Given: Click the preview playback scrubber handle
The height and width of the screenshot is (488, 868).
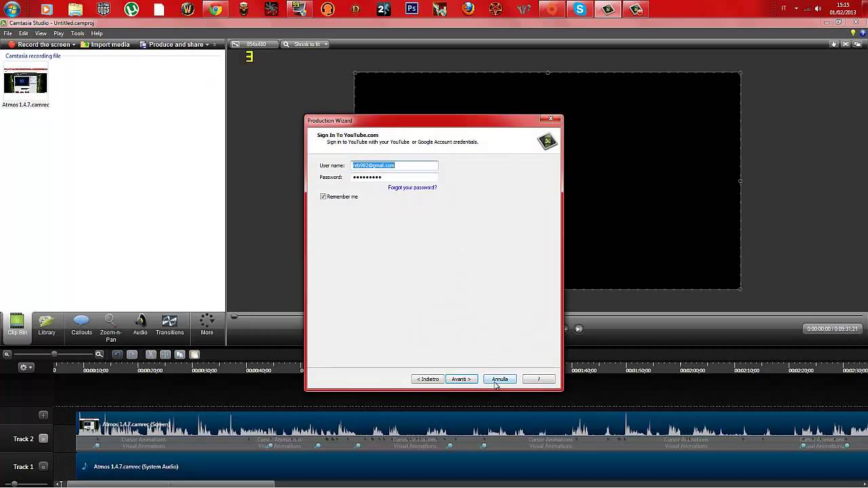Looking at the screenshot, I should pyautogui.click(x=234, y=317).
